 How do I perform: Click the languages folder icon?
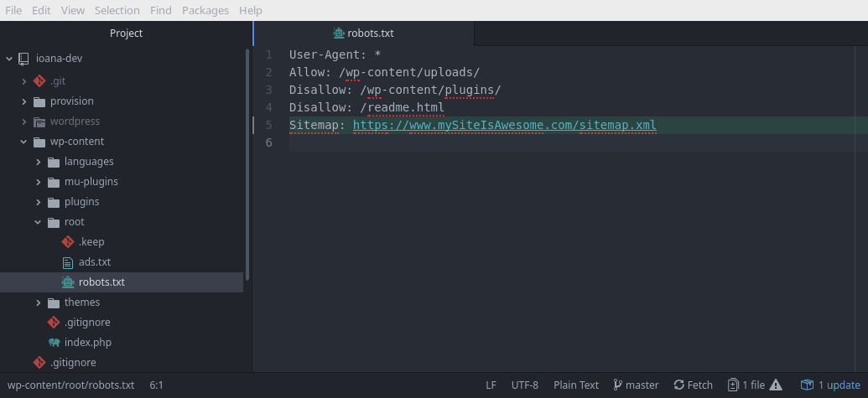coord(53,162)
